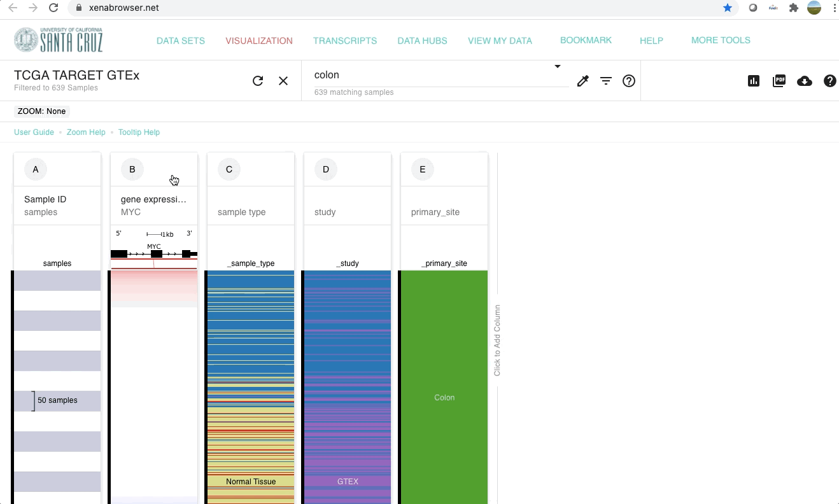
Task: Click the refresh icon beside TCGA TARGET GTEx
Action: pyautogui.click(x=258, y=81)
